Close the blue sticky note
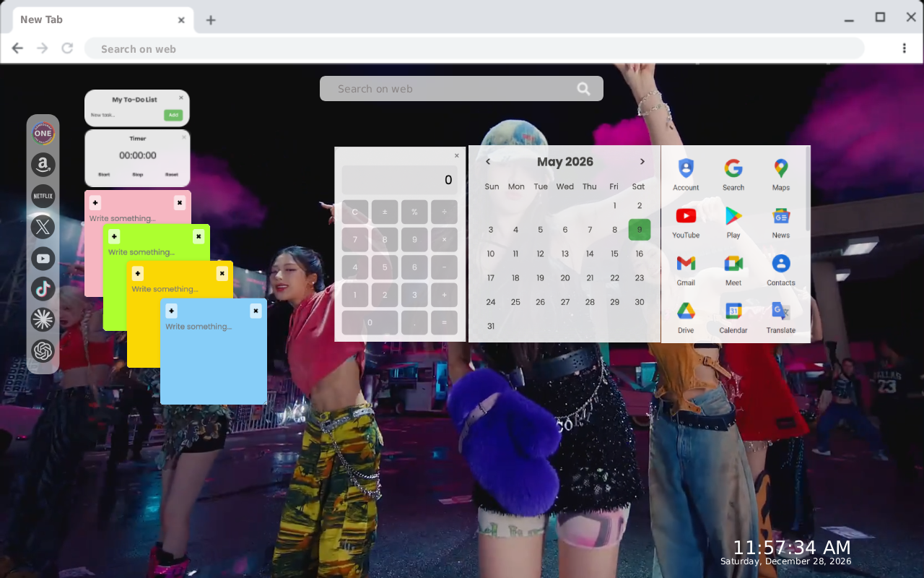The width and height of the screenshot is (924, 578). [256, 311]
